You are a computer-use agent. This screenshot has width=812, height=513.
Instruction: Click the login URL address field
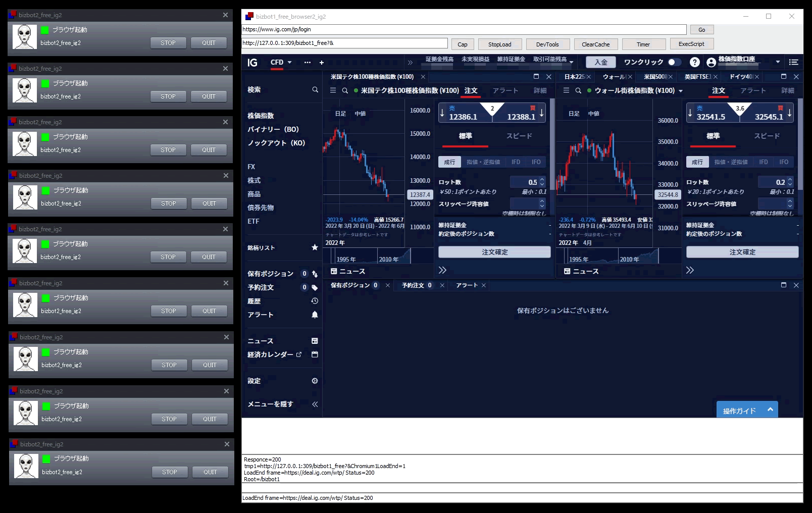(464, 30)
